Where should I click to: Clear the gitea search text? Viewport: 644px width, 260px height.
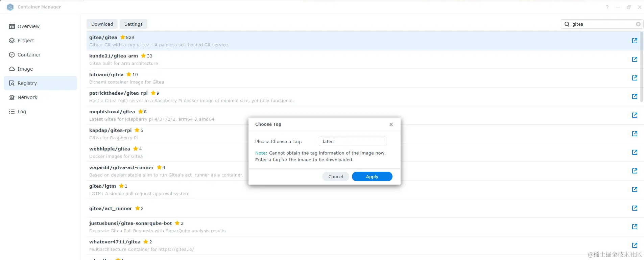point(638,24)
